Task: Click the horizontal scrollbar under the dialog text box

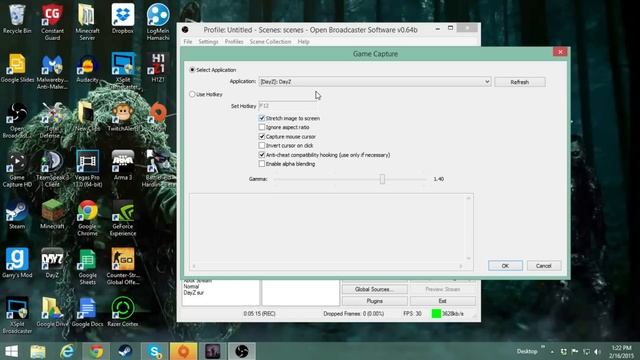Action: (327, 266)
